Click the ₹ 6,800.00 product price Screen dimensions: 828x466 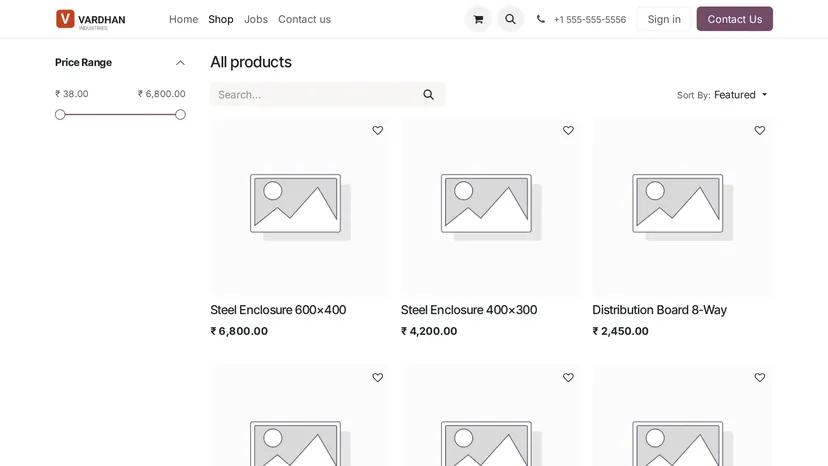pos(239,331)
